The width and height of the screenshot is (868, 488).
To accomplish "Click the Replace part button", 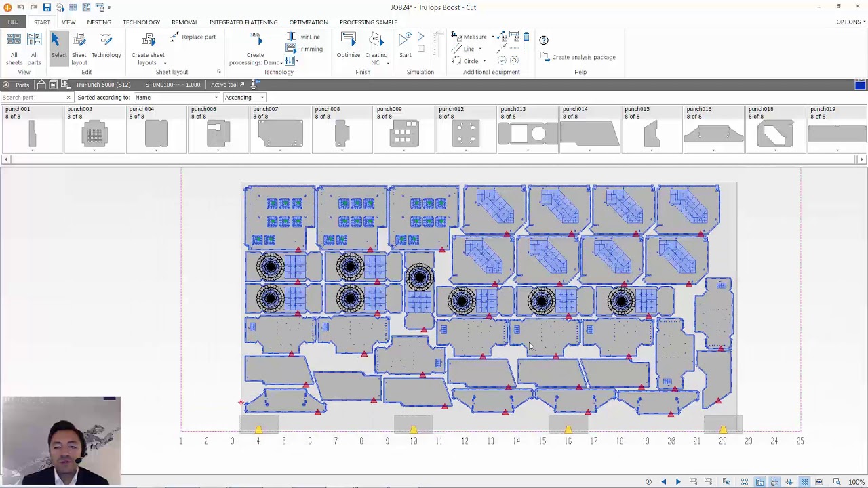I will tap(193, 37).
